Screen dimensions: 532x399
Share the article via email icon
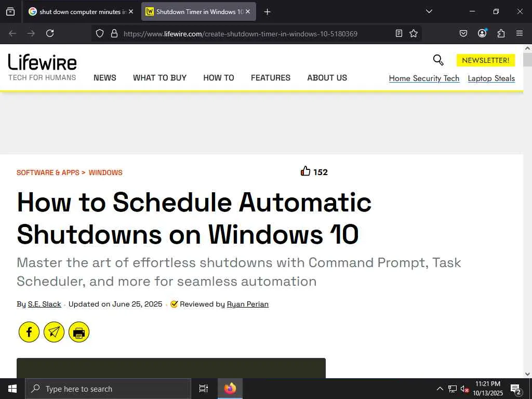point(54,332)
